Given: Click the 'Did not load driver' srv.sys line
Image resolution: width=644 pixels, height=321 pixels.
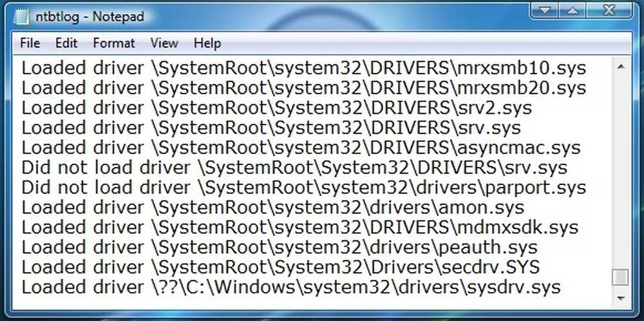Looking at the screenshot, I should click(x=294, y=168).
